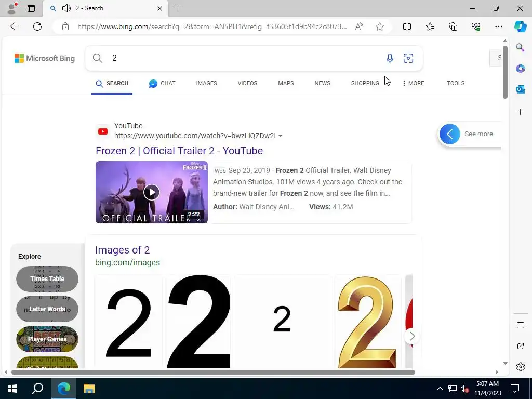Expand the See more panel arrow

(449, 134)
